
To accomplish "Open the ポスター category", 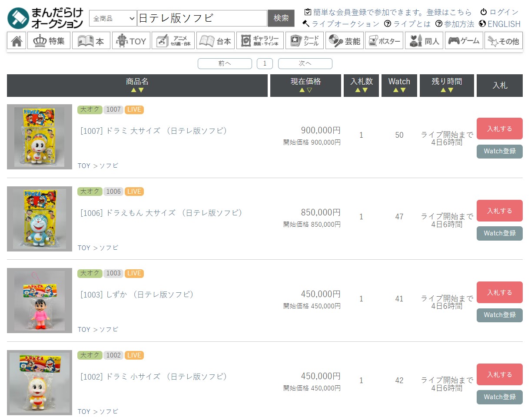I will pos(384,41).
